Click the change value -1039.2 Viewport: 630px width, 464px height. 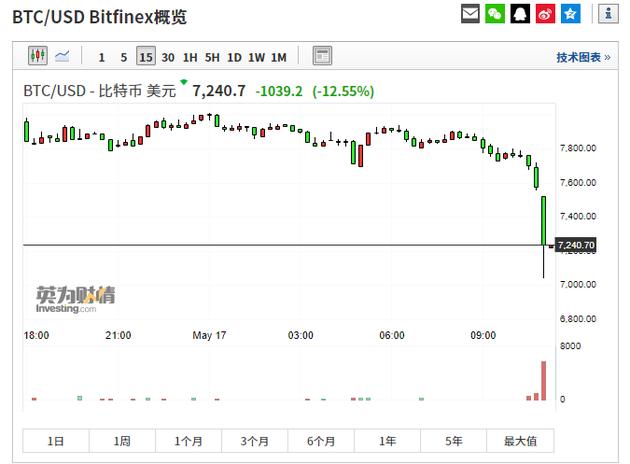point(279,91)
